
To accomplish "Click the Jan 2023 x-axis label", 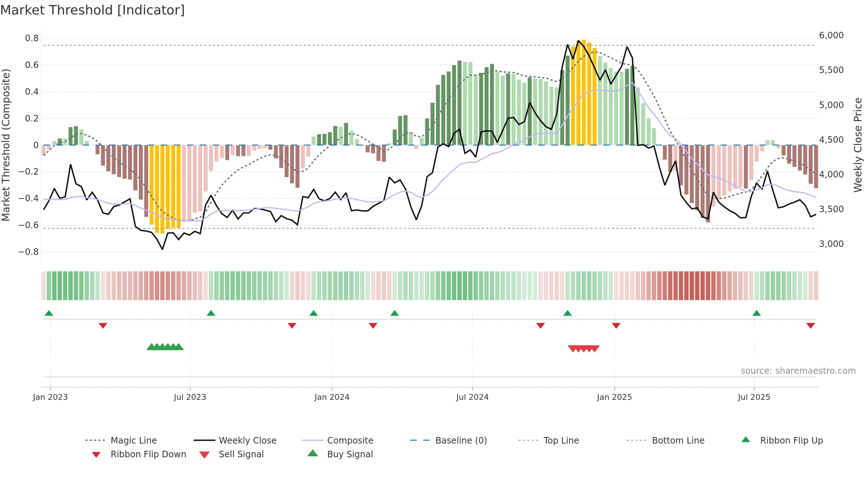I will coord(50,397).
